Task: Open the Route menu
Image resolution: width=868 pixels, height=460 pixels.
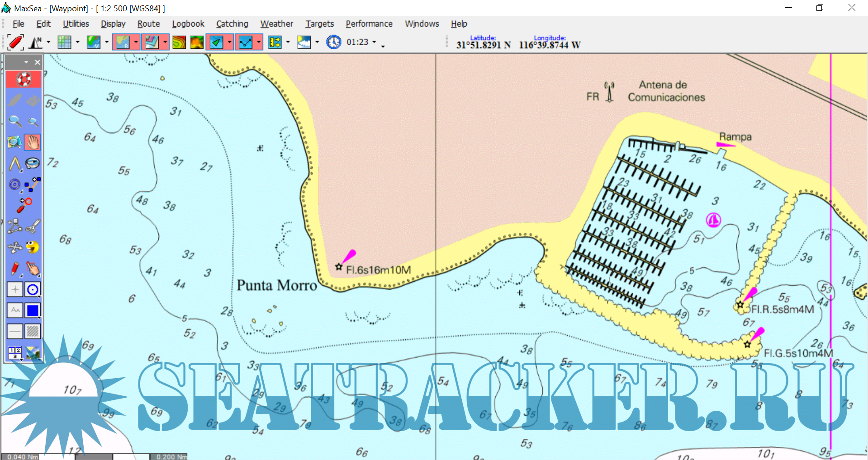Action: point(148,24)
